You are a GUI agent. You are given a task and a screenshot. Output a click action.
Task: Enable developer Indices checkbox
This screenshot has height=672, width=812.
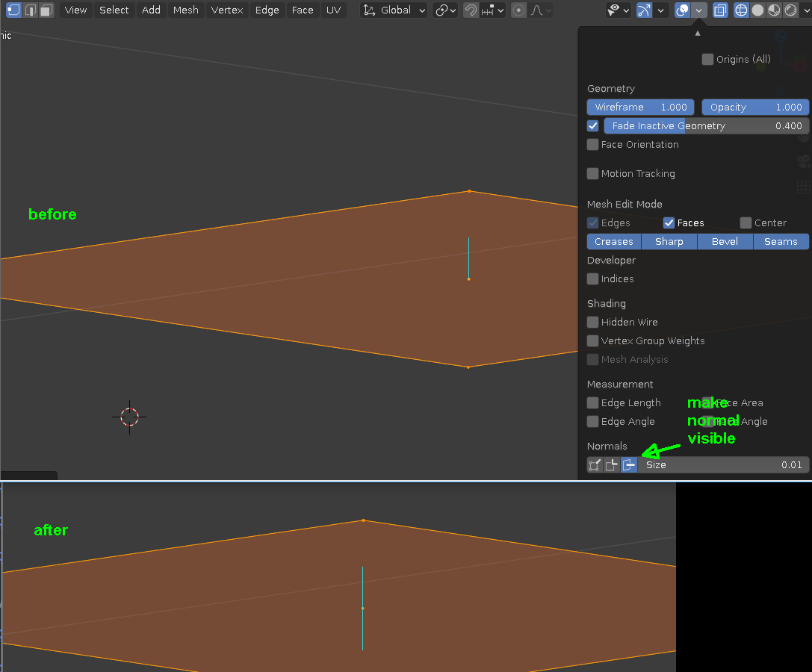point(593,279)
